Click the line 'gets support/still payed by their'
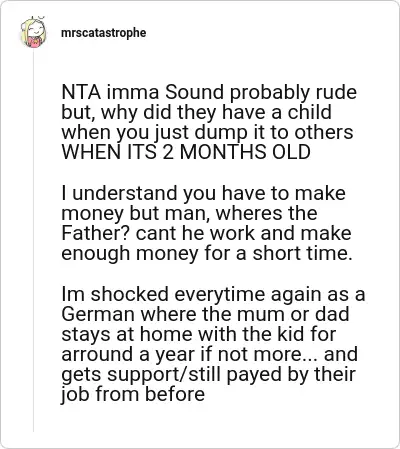The image size is (400, 449). pos(208,374)
